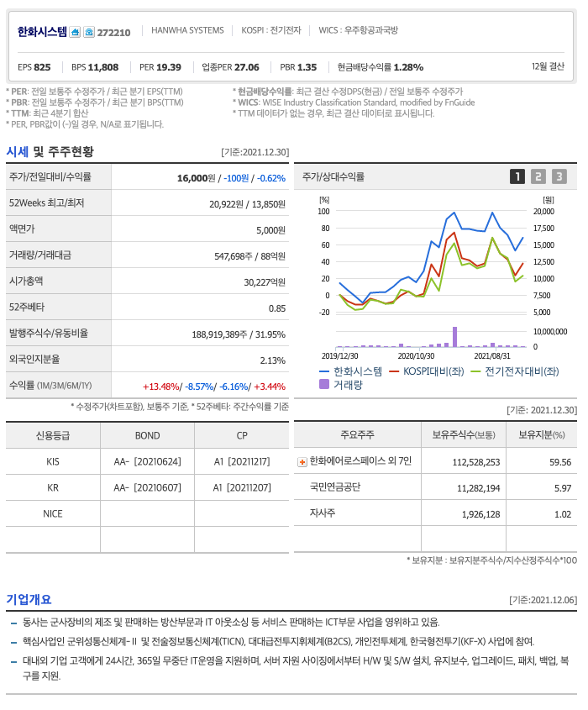Click the KR bond rating AA- [20210607]

tap(148, 487)
